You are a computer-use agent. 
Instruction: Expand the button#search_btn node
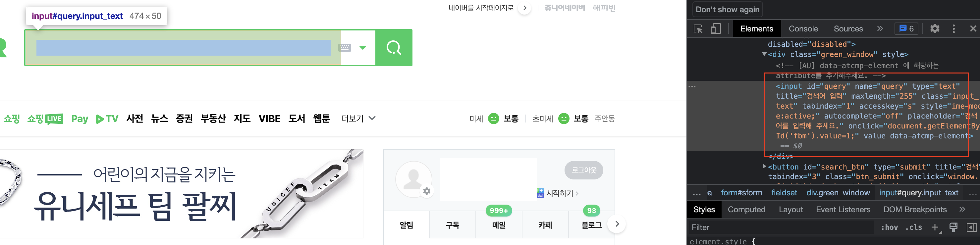coord(764,166)
